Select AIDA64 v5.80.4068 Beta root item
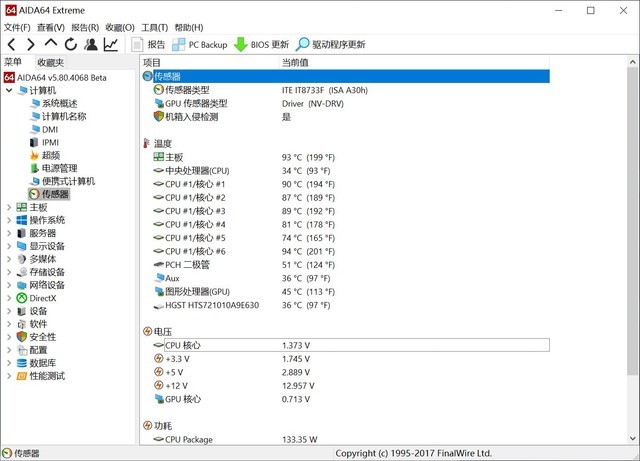640x461 pixels. [x=56, y=78]
